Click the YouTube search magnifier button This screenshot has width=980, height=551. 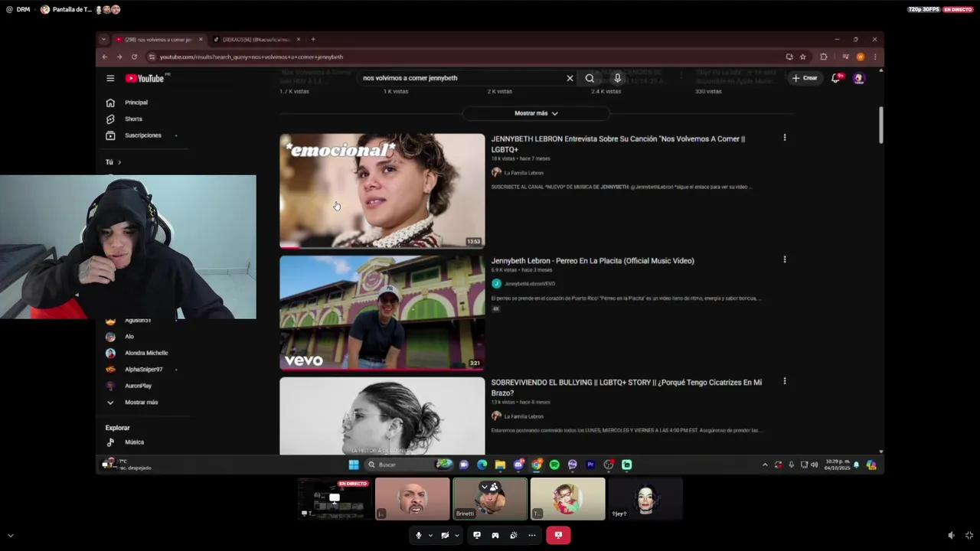click(x=590, y=78)
